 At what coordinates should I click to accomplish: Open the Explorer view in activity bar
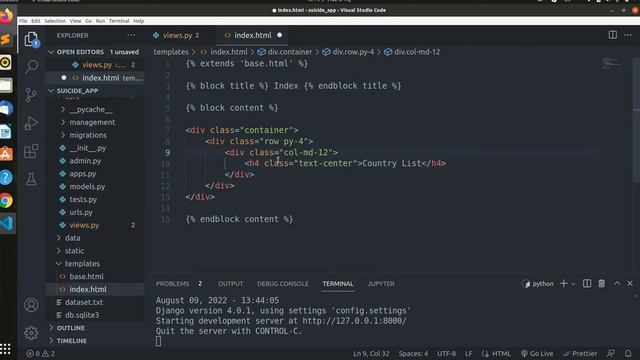(x=31, y=40)
